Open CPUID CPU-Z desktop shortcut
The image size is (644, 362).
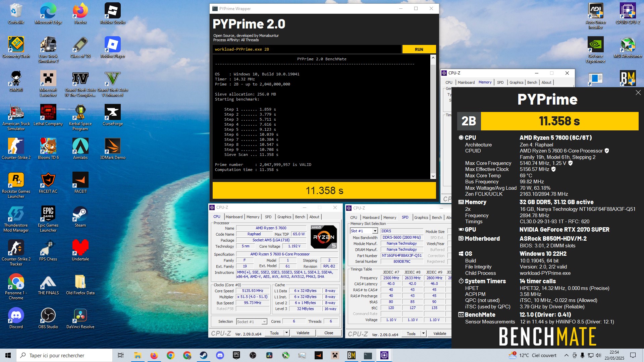pos(628,14)
